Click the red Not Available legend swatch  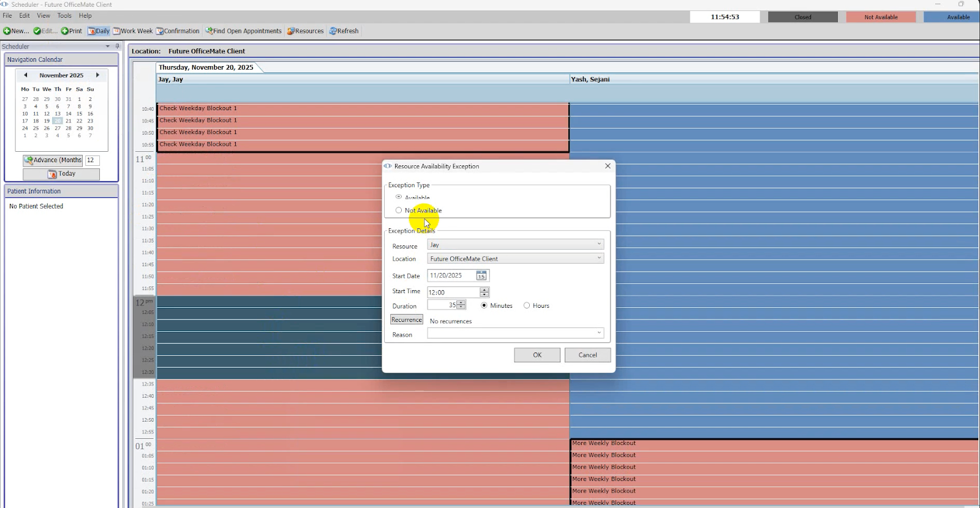coord(881,17)
